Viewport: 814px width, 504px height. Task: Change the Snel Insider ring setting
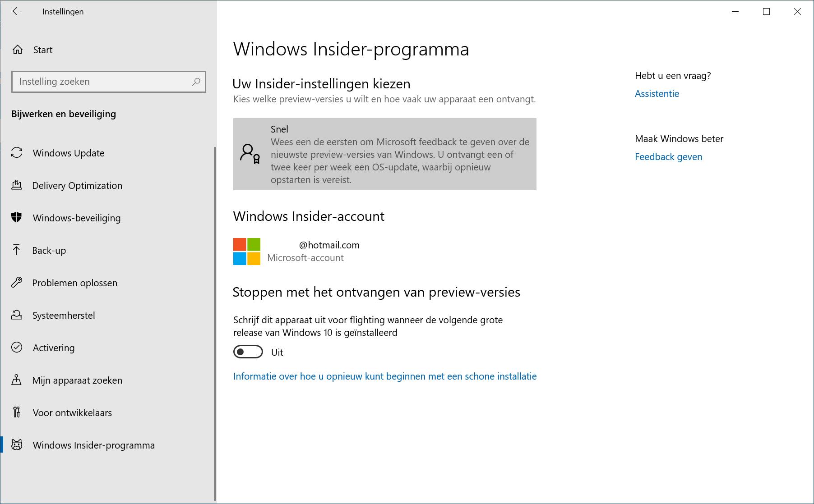pyautogui.click(x=385, y=154)
